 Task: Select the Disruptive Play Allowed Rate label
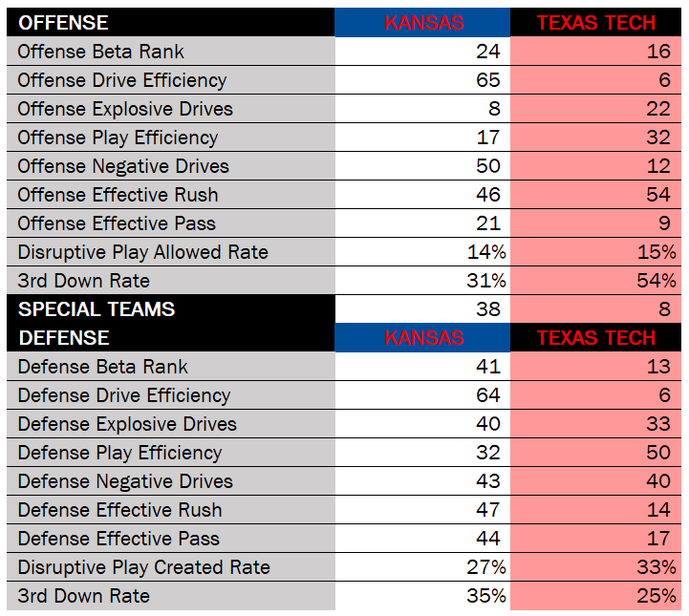pos(142,252)
